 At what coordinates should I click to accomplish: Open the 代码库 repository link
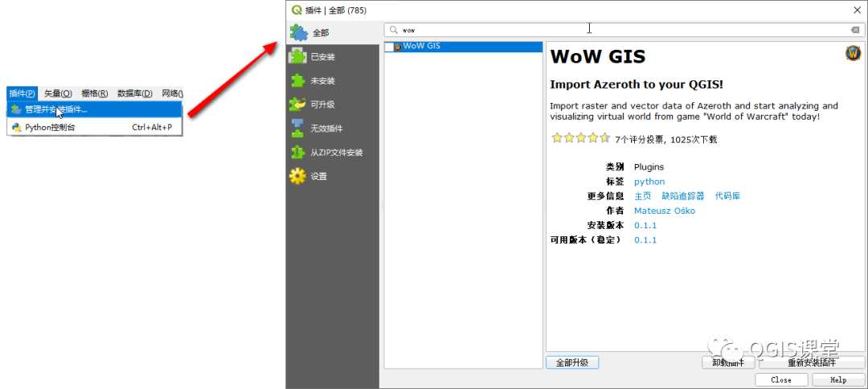coord(727,196)
